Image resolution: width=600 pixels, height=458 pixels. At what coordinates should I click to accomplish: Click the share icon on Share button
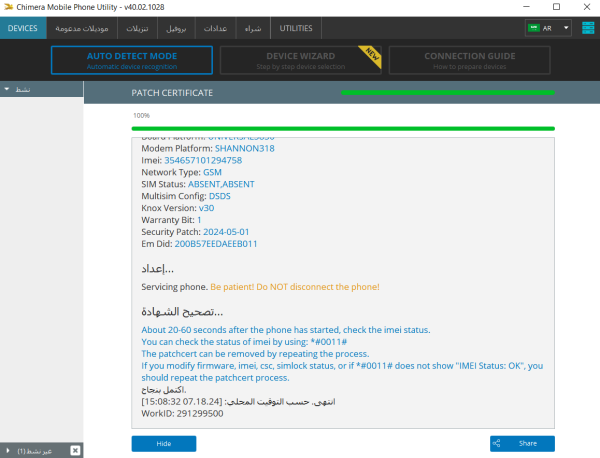point(496,443)
